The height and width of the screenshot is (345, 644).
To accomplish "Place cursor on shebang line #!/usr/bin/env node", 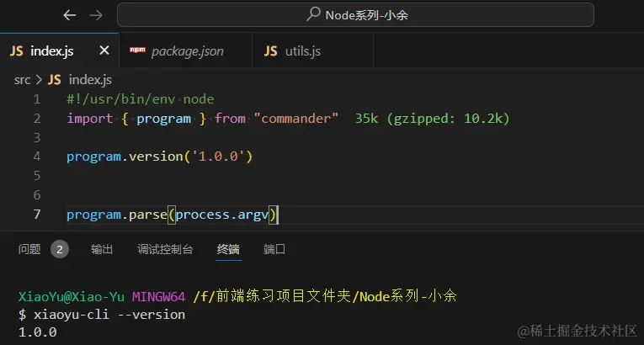I will pos(141,99).
